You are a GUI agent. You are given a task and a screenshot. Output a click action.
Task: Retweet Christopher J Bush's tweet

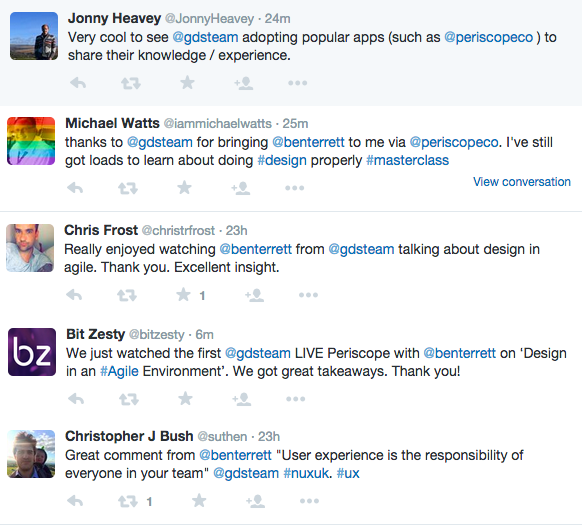point(128,501)
